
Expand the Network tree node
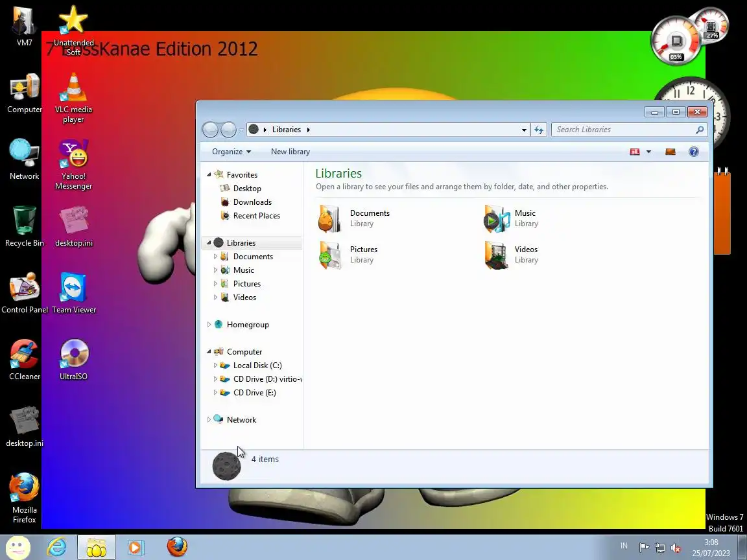(209, 420)
